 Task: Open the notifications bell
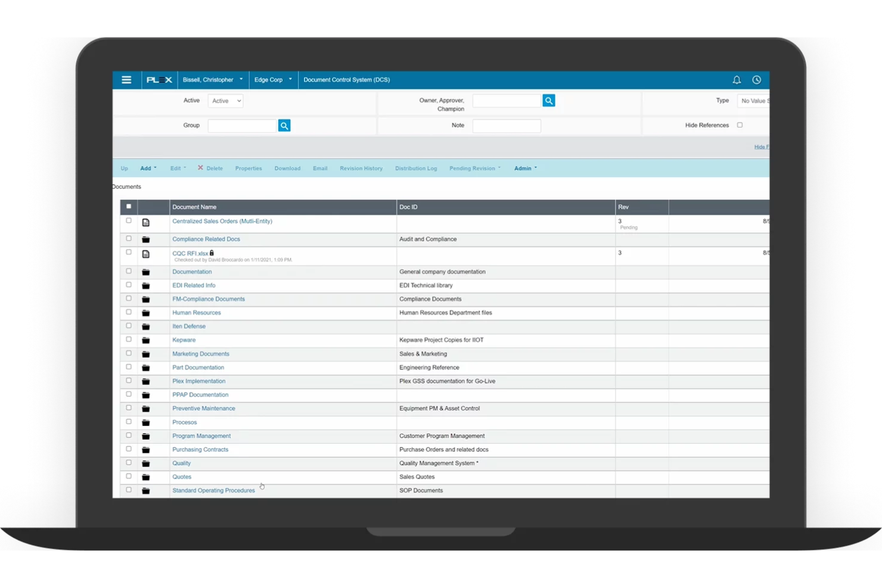pyautogui.click(x=737, y=80)
